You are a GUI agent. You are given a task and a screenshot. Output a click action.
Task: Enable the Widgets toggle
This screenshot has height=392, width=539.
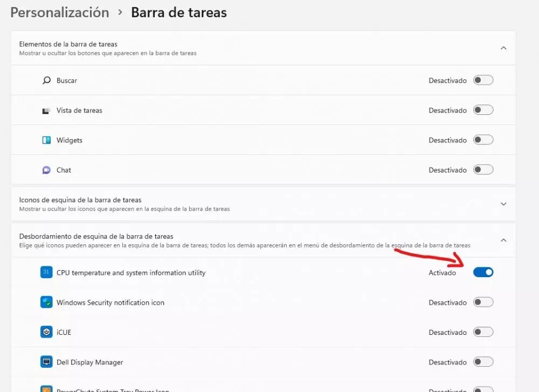click(x=483, y=140)
